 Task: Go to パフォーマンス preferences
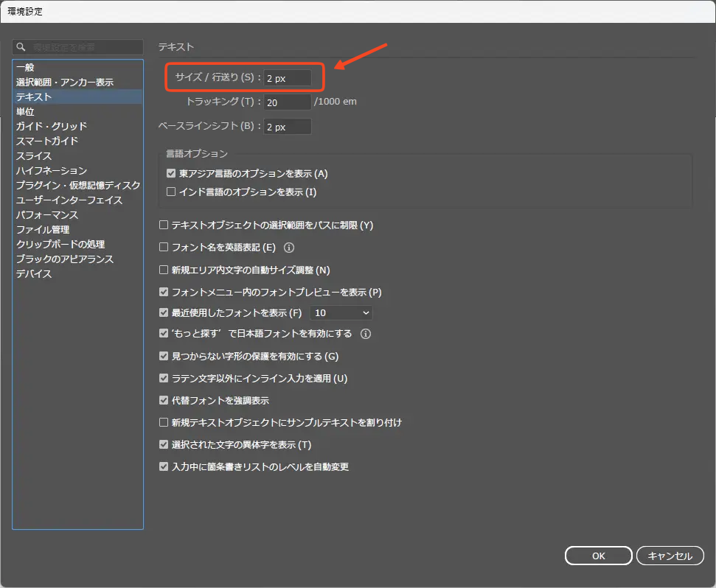[47, 214]
